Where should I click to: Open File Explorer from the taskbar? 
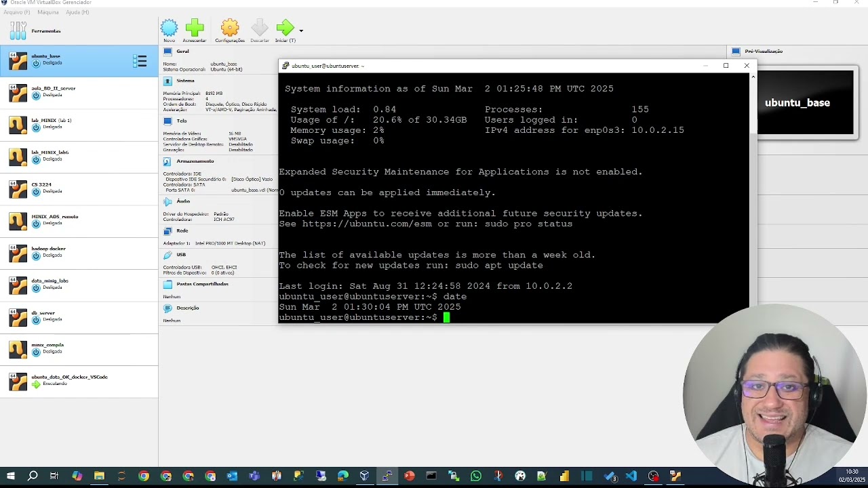pos(99,476)
